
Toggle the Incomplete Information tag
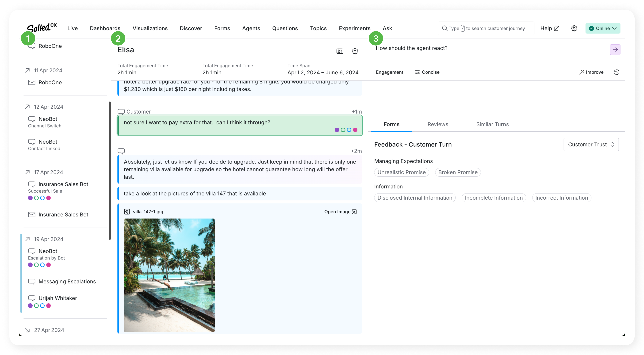(x=494, y=198)
